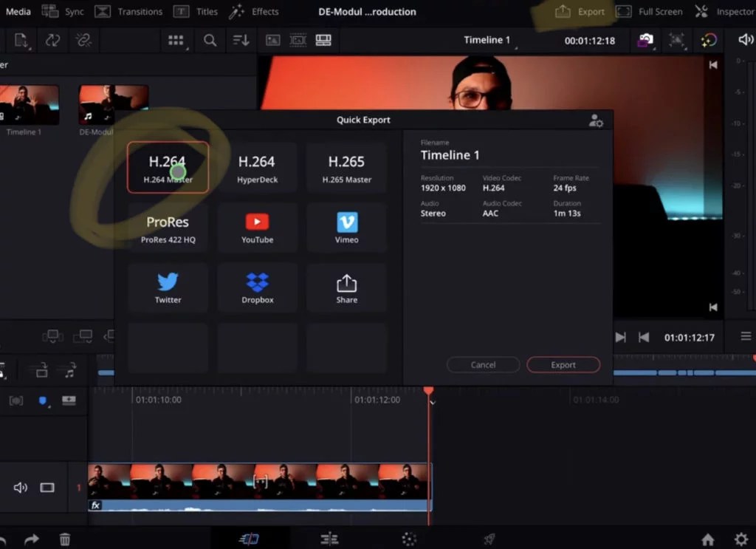This screenshot has width=756, height=549.
Task: Select the H.264 Master export preset
Action: tap(168, 166)
